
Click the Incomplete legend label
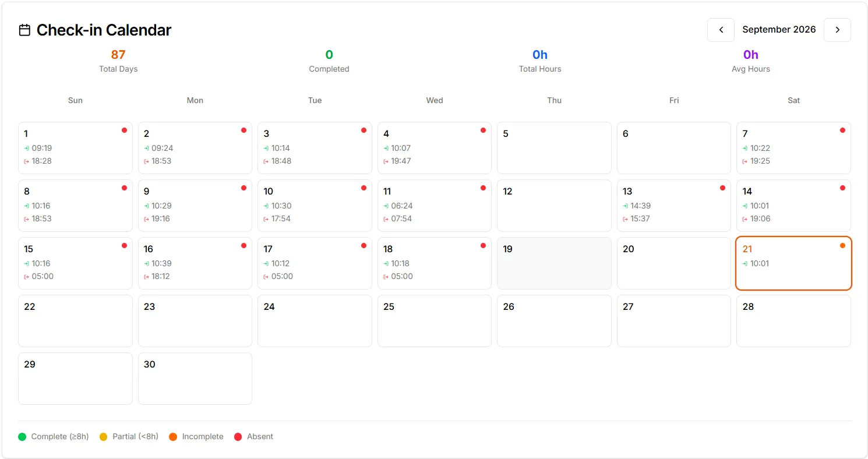point(203,437)
